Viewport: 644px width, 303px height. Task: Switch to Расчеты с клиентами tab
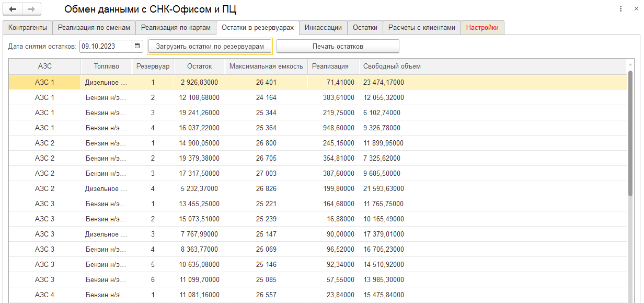click(x=421, y=28)
